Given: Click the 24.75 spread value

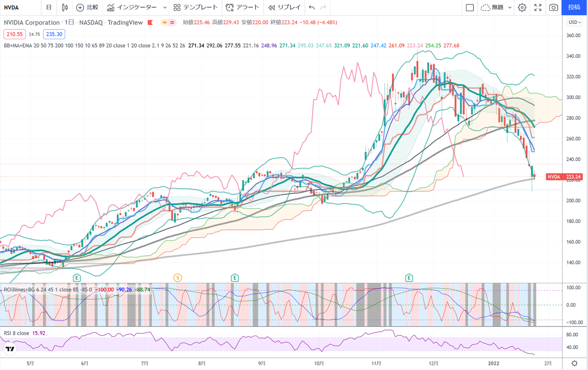Looking at the screenshot, I should click(34, 34).
